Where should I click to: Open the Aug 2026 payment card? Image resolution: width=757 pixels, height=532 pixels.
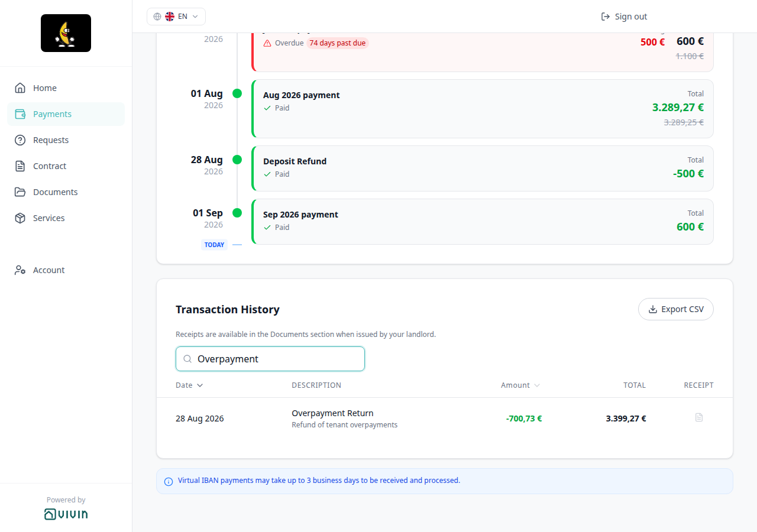click(483, 109)
